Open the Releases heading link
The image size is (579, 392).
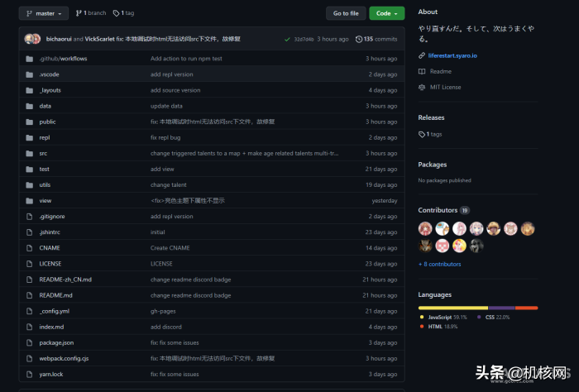(431, 117)
